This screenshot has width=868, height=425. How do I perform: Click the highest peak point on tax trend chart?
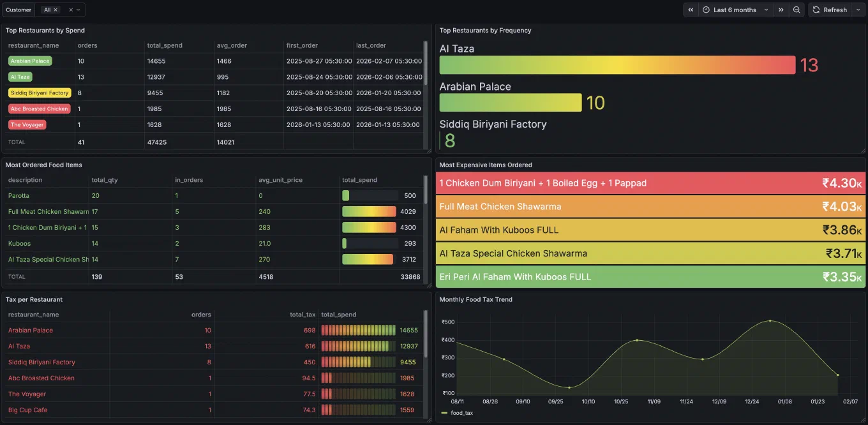[x=770, y=320]
